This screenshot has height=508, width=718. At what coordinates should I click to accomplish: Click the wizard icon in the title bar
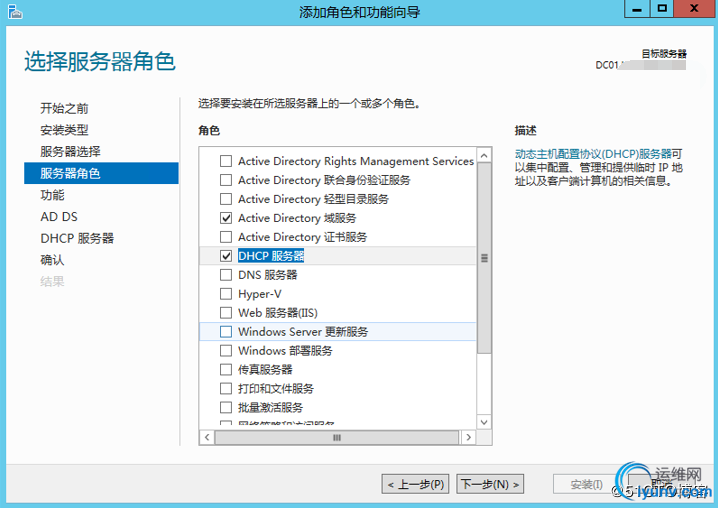coord(15,11)
